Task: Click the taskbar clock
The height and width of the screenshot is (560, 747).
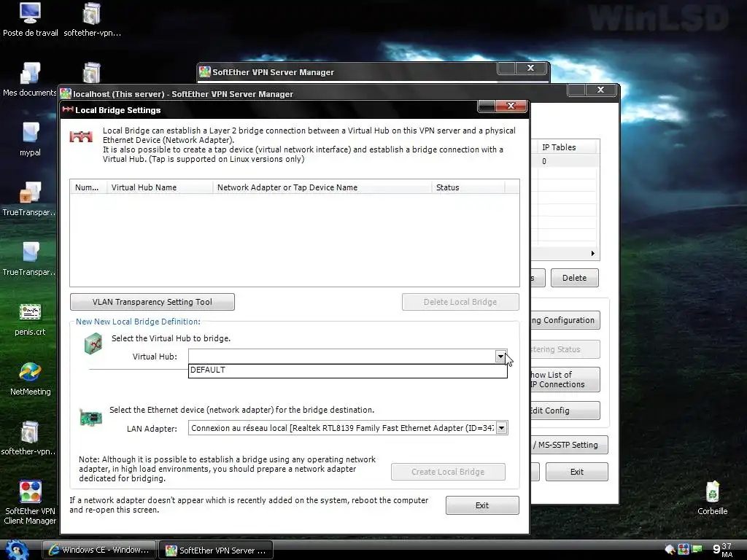Action: point(722,550)
